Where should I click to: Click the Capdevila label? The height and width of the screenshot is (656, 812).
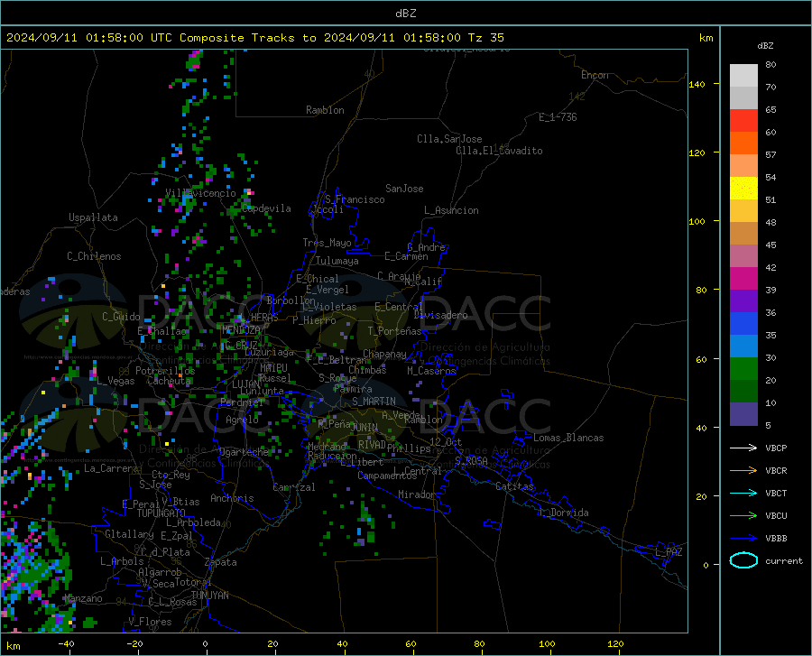[266, 208]
